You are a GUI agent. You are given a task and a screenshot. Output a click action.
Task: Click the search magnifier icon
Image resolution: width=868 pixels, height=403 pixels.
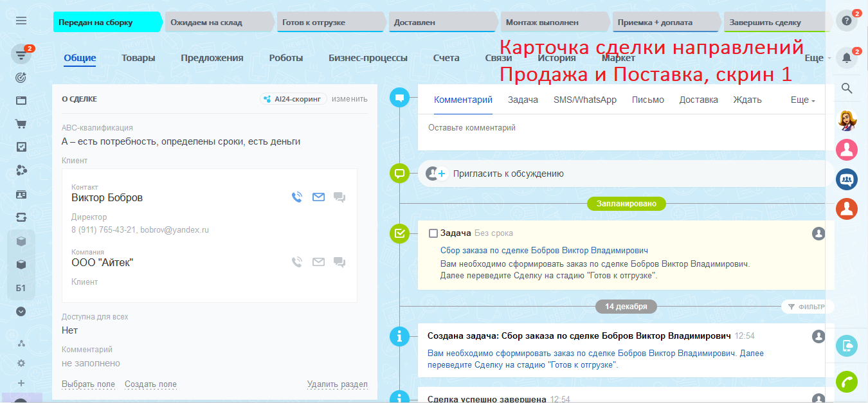(x=847, y=89)
